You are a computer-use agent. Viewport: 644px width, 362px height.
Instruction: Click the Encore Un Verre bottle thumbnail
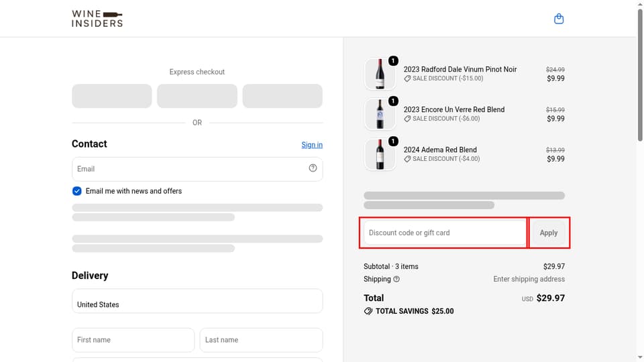pos(380,115)
